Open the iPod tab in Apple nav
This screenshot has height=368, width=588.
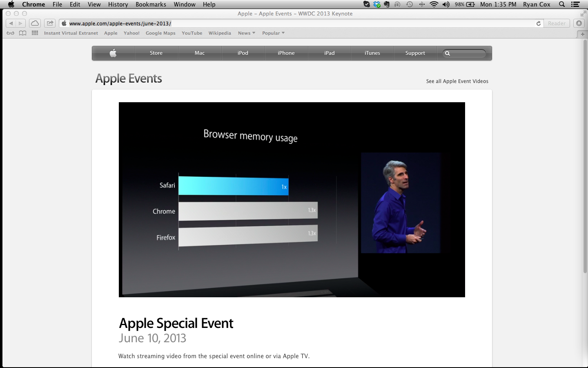[x=243, y=53]
